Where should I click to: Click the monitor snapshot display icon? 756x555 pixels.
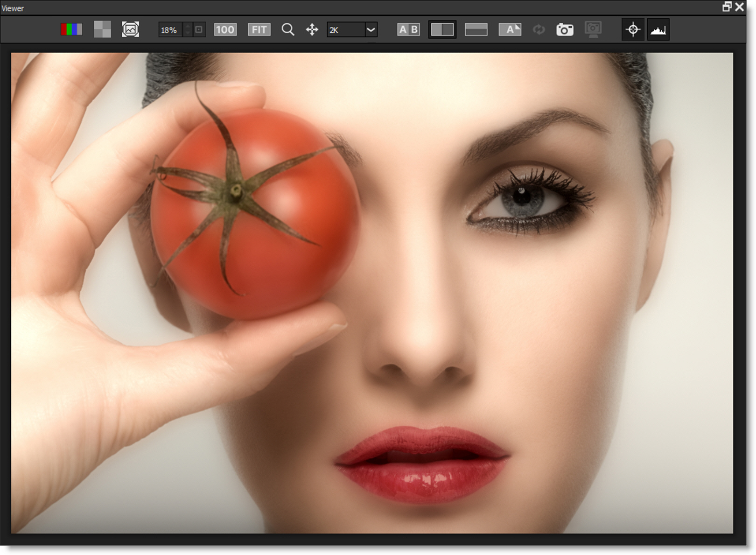click(593, 30)
